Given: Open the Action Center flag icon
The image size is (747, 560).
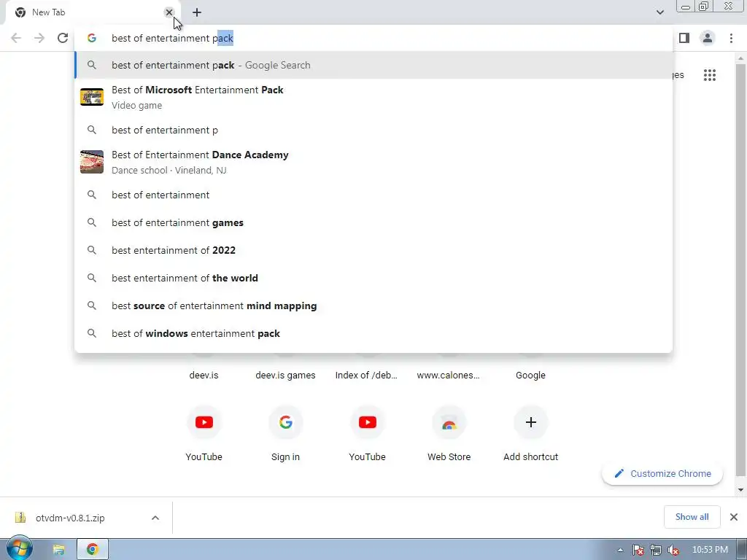Looking at the screenshot, I should point(638,550).
